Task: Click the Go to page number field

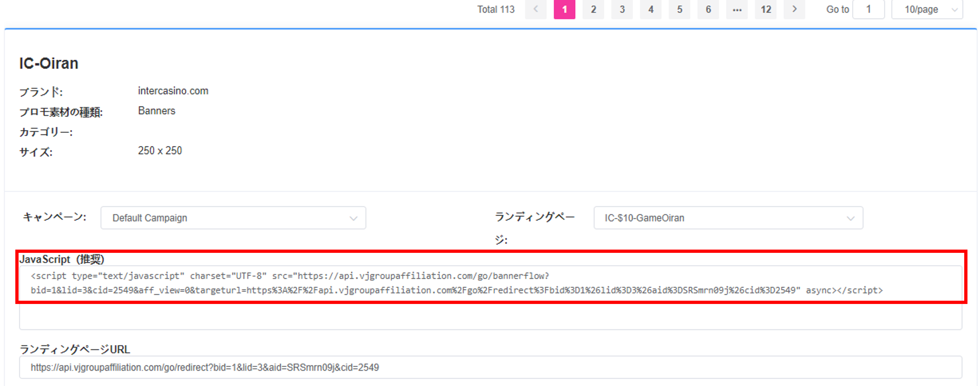Action: point(869,9)
